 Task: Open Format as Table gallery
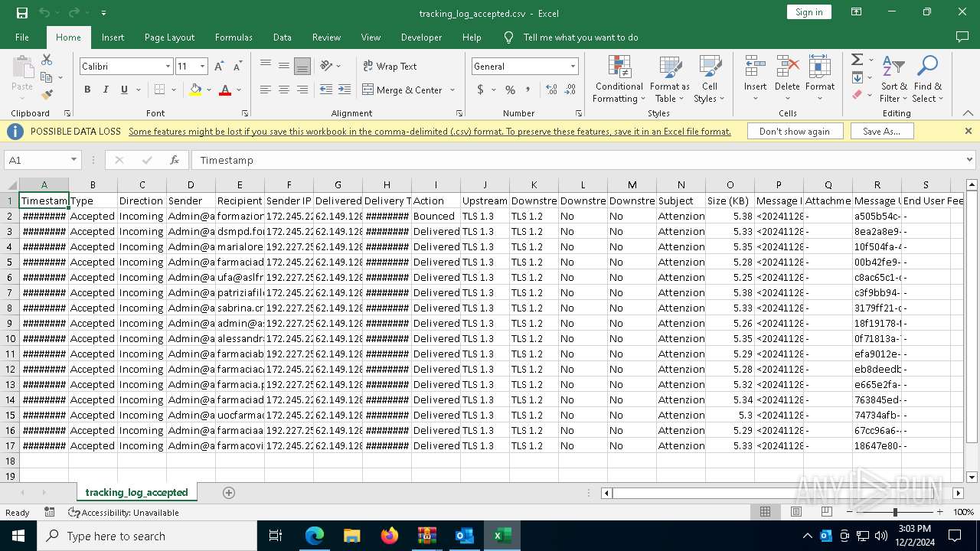670,80
